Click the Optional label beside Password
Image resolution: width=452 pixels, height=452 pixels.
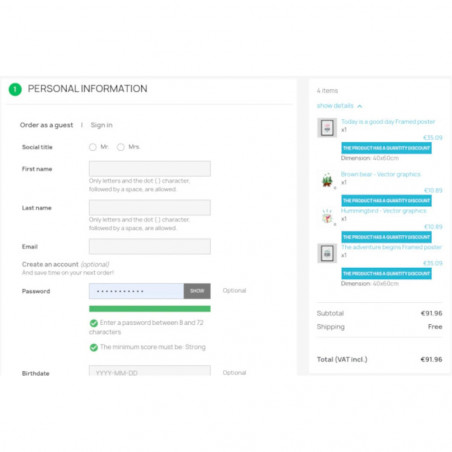point(234,290)
